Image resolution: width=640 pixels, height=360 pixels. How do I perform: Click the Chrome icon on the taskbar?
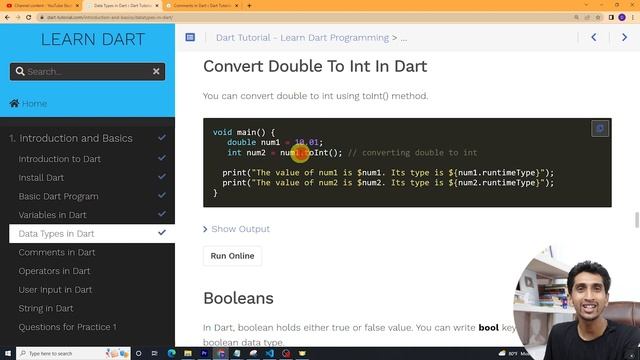tap(221, 353)
